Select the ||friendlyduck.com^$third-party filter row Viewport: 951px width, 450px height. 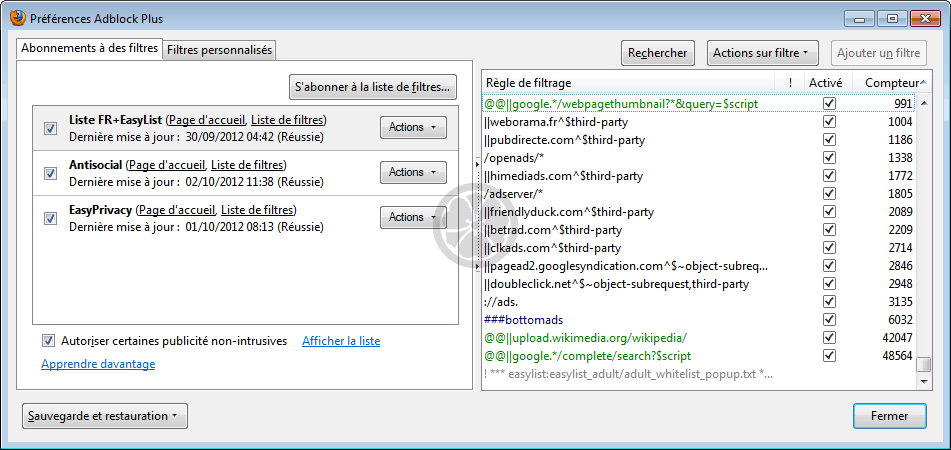[x=699, y=212]
